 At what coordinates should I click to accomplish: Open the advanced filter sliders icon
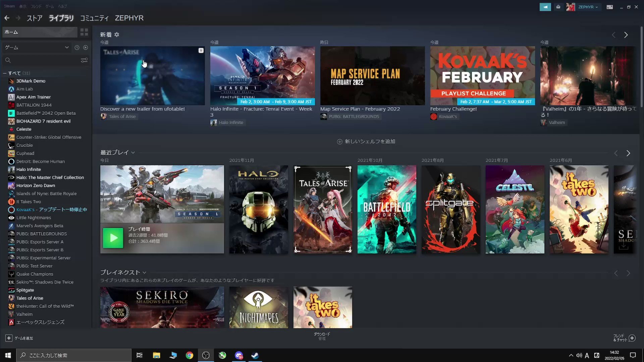pos(84,60)
